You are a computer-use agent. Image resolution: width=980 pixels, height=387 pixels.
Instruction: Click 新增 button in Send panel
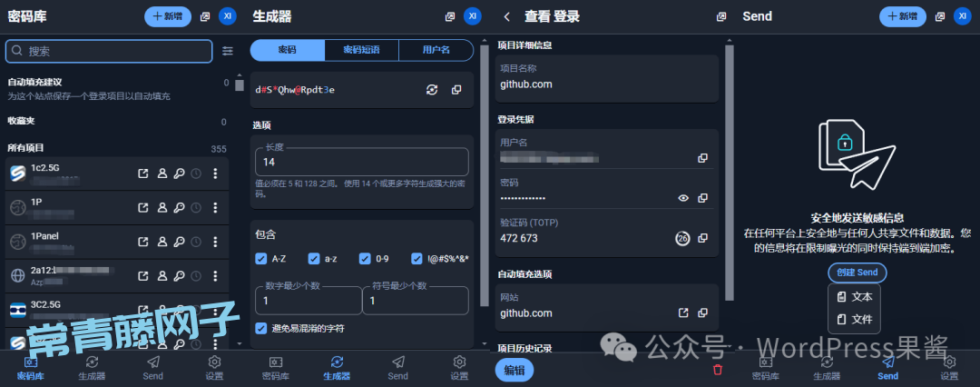[903, 17]
